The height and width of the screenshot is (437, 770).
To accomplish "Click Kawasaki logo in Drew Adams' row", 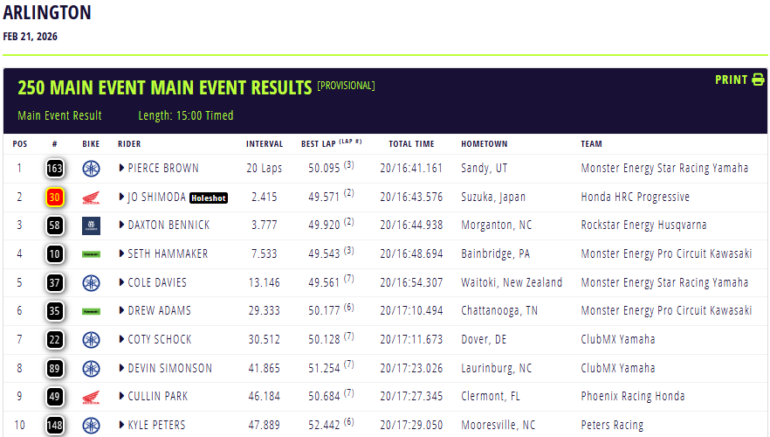I will point(91,312).
